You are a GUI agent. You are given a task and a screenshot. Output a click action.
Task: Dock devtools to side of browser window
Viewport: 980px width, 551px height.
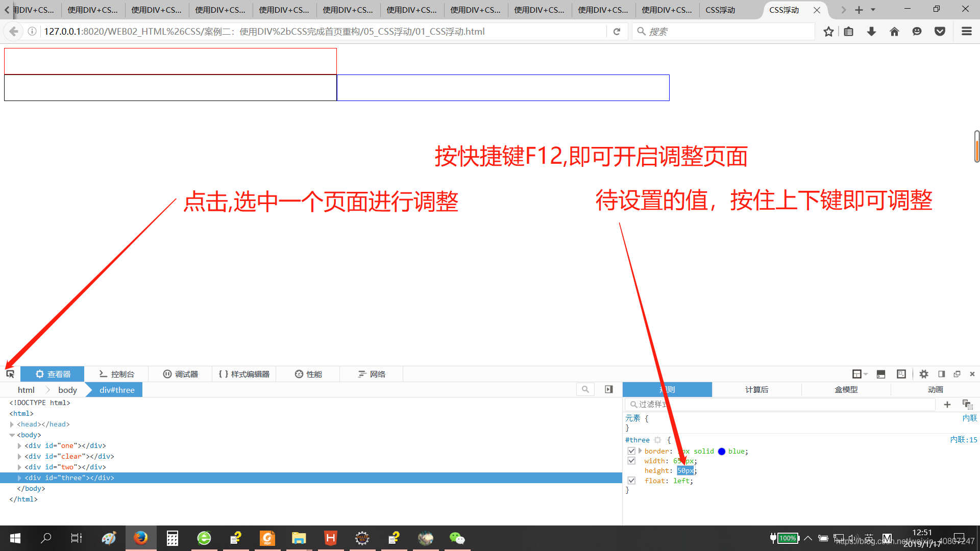point(942,374)
